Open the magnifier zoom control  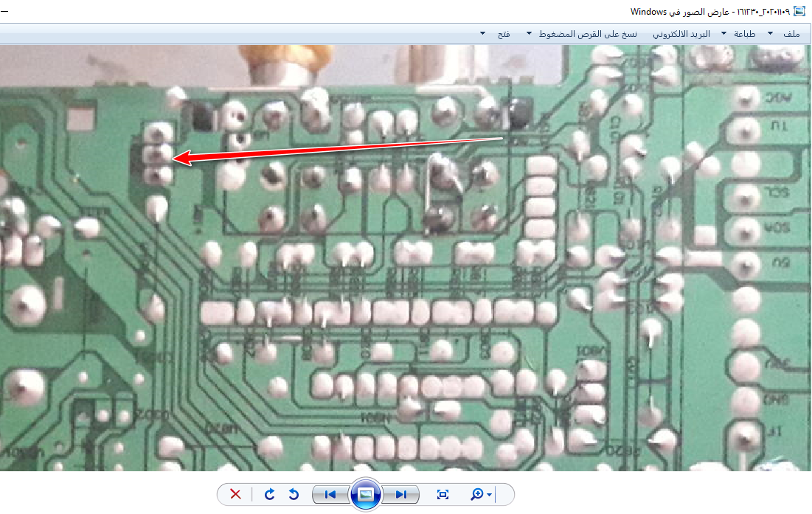tap(481, 494)
